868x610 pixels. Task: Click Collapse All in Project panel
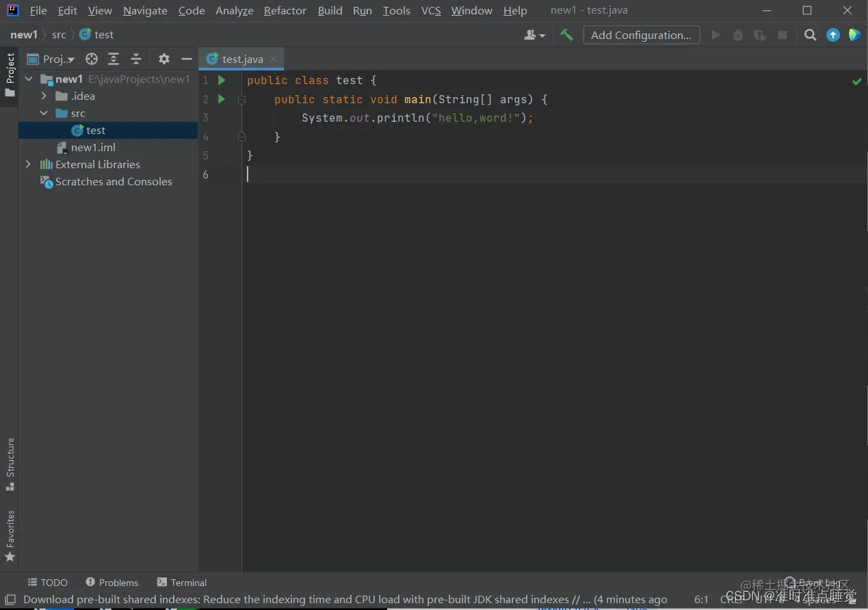[x=136, y=59]
